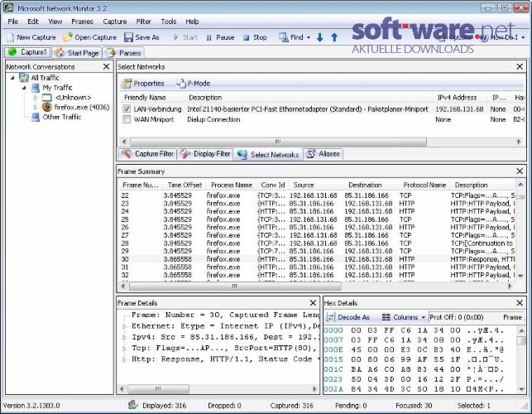Click the Properties icon in Select Networks
The image size is (532, 414).
(127, 83)
